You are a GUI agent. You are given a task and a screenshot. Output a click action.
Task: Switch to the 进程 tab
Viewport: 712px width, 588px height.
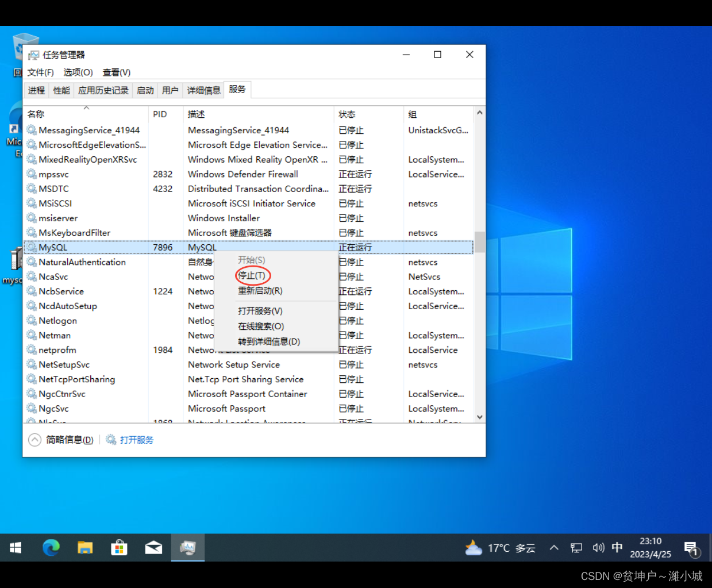coord(36,90)
